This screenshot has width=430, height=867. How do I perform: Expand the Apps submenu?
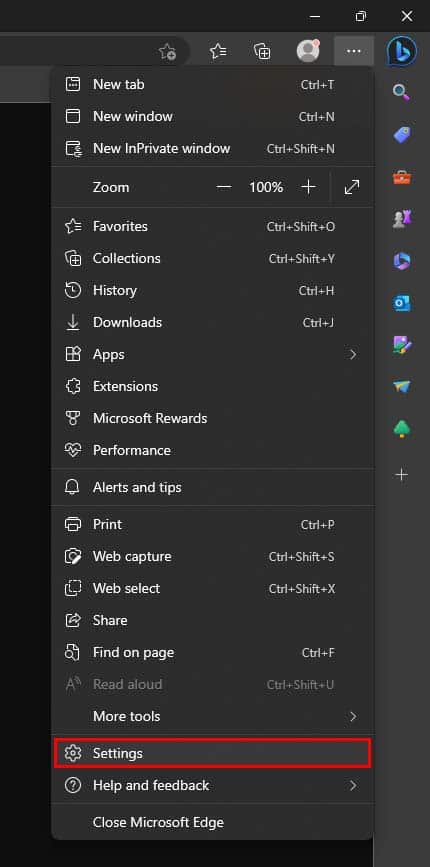tap(213, 354)
